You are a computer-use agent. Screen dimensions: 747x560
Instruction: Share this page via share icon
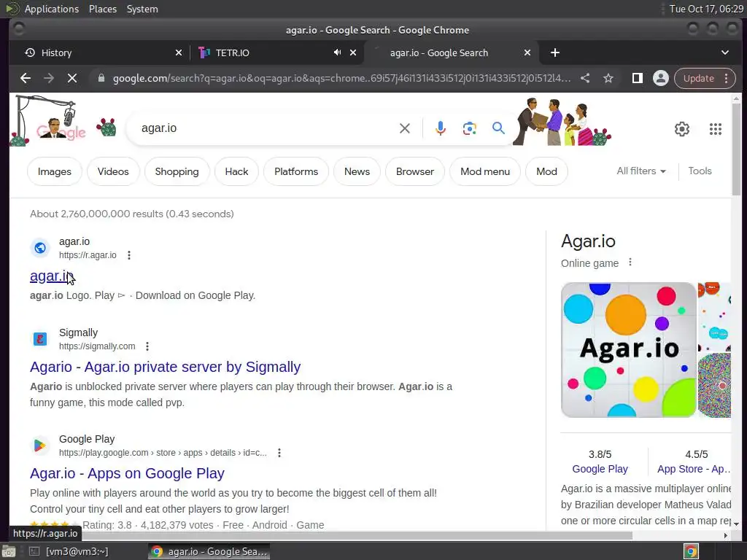tap(585, 78)
